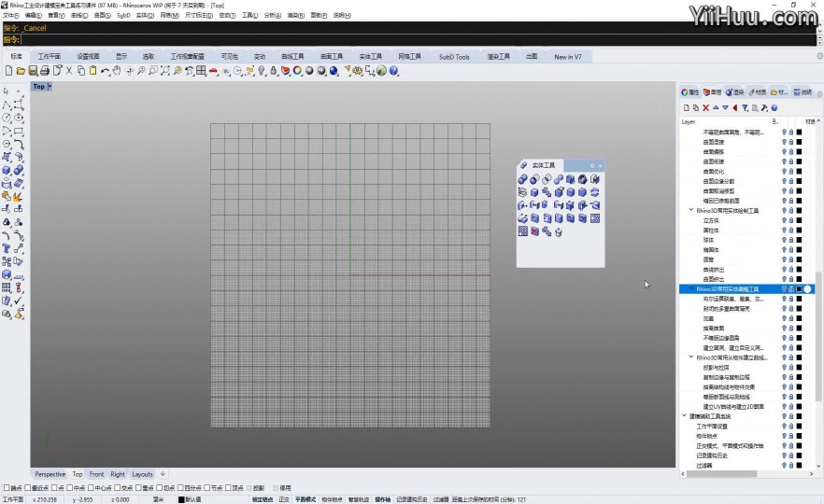This screenshot has width=824, height=504.
Task: Toggle 正交 mode in the status bar
Action: point(284,499)
